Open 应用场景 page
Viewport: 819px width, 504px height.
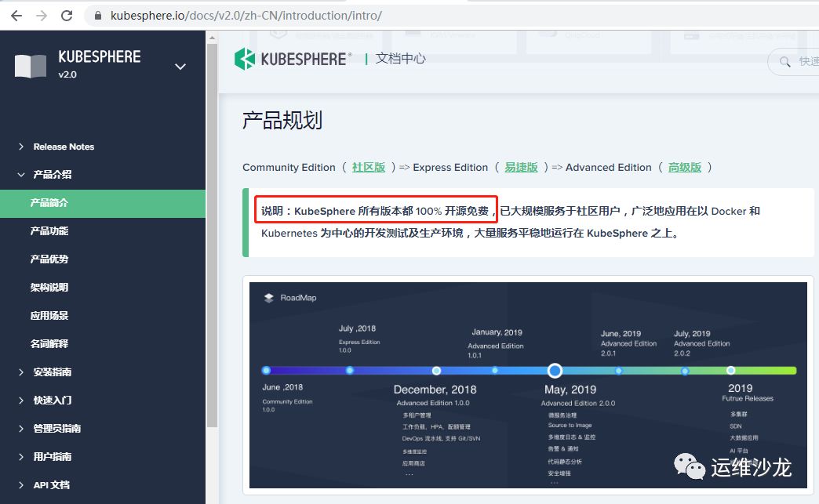(49, 316)
